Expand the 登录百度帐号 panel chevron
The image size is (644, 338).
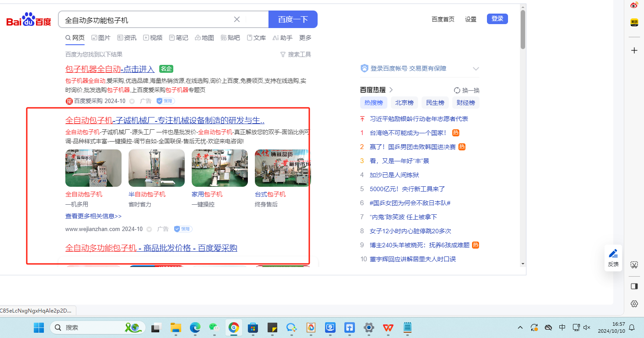pos(476,69)
